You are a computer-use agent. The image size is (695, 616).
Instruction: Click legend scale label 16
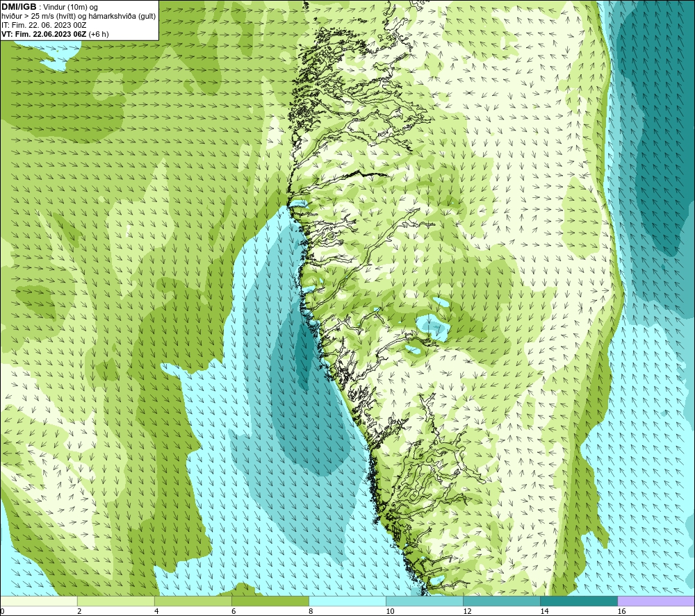(x=621, y=612)
